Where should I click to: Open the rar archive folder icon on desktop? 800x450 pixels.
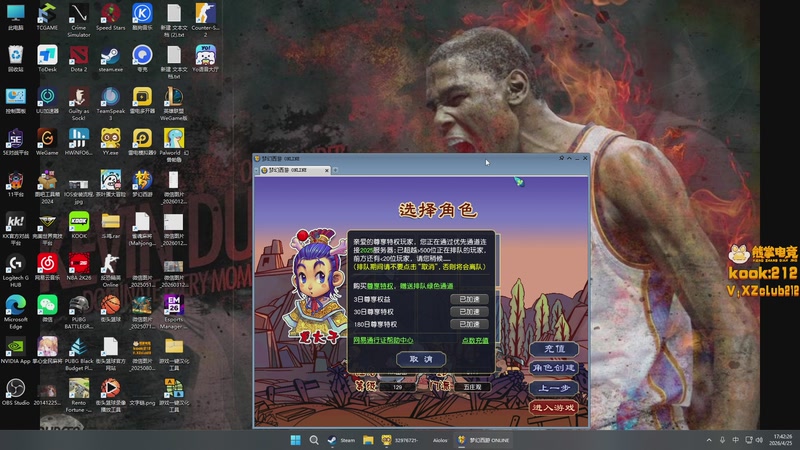[x=110, y=225]
